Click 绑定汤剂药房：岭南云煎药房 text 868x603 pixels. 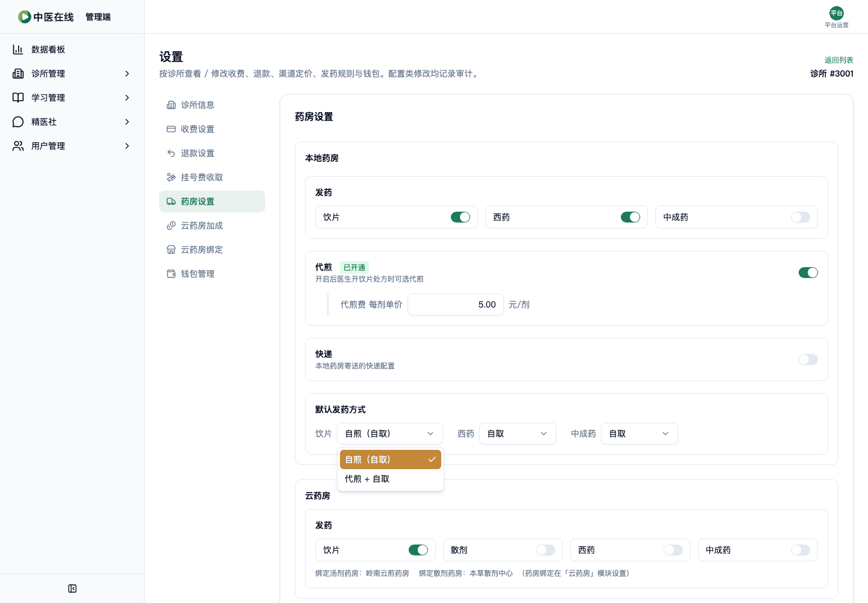362,573
